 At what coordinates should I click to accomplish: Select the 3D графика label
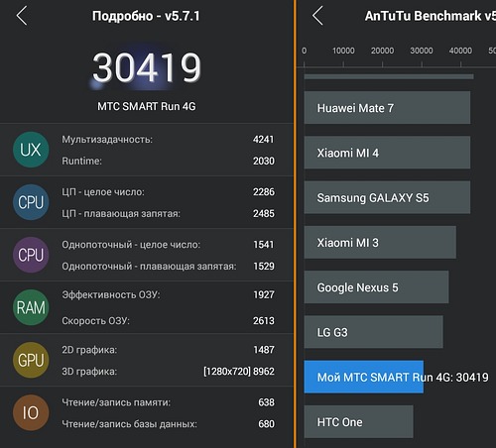click(89, 372)
